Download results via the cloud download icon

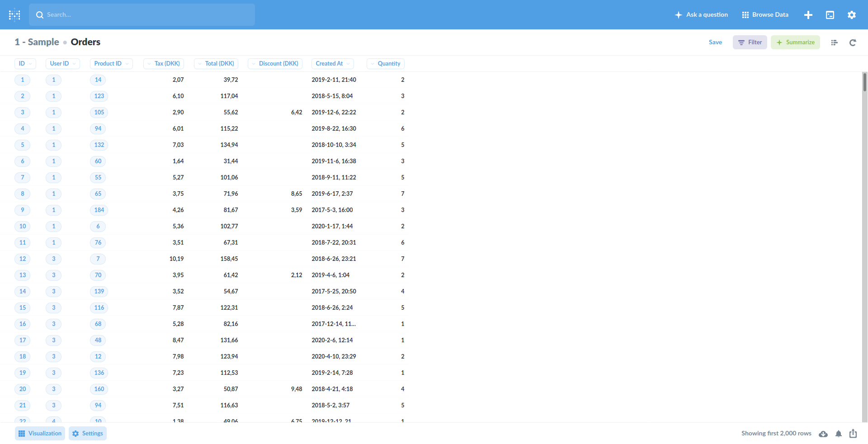(x=823, y=434)
